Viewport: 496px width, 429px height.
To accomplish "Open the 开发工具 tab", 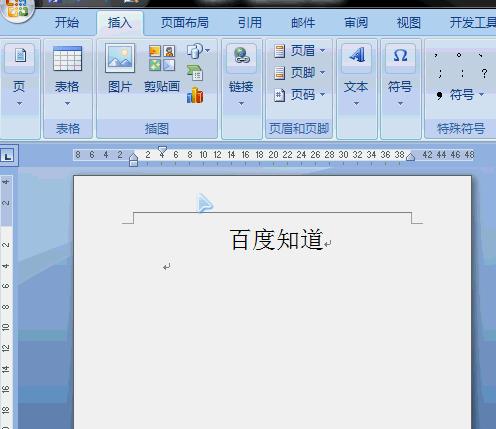I will [x=473, y=23].
